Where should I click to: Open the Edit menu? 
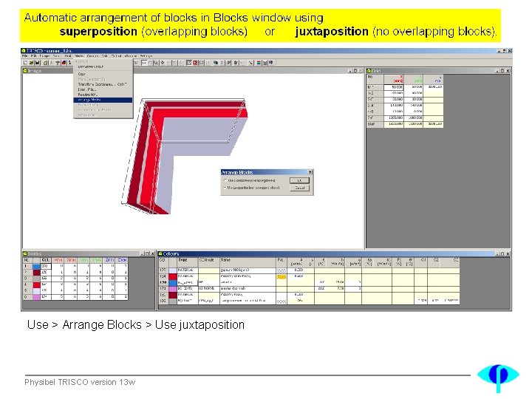click(x=33, y=56)
